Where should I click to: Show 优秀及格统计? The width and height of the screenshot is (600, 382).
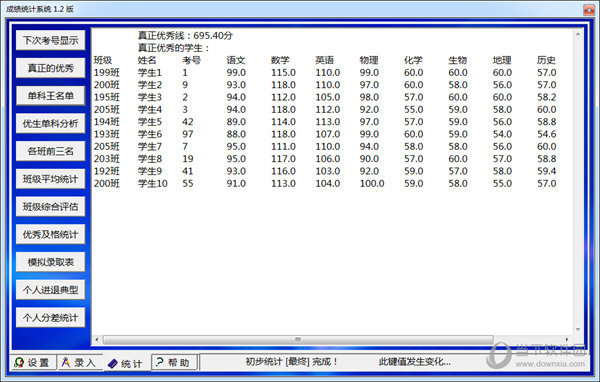coord(51,235)
